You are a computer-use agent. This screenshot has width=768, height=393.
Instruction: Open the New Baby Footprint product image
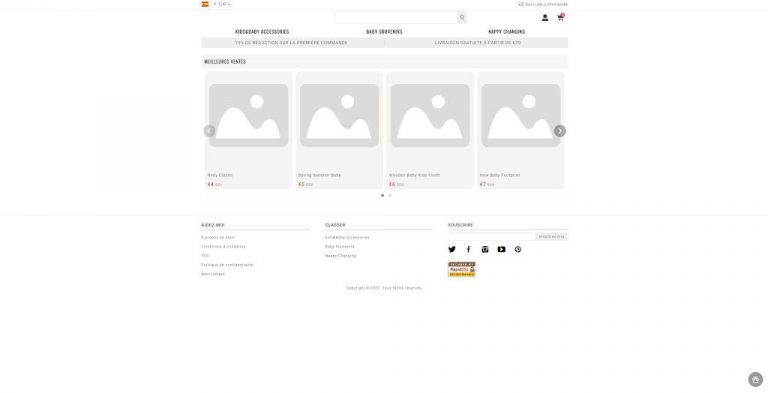pos(521,115)
